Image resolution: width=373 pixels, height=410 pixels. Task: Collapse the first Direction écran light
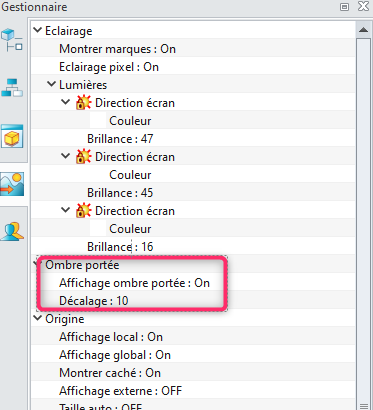[x=66, y=102]
